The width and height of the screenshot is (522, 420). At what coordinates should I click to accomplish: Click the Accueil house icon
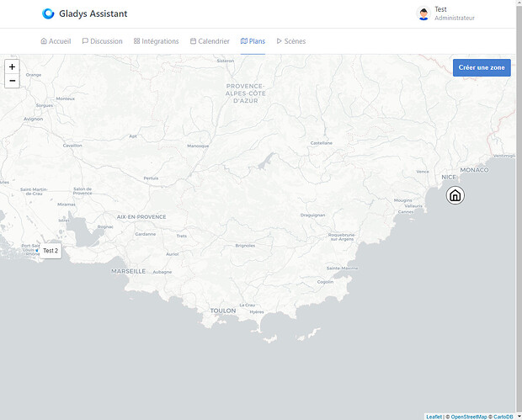click(x=44, y=41)
